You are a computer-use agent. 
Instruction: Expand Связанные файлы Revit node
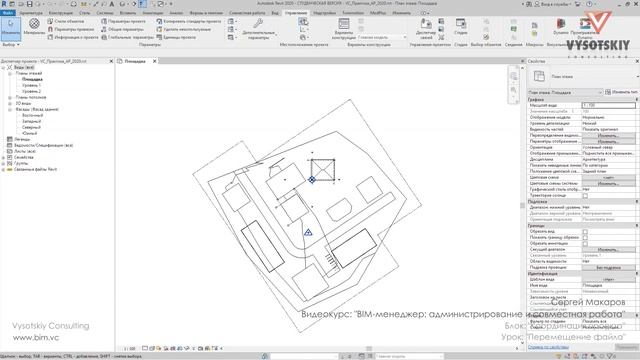(3, 169)
